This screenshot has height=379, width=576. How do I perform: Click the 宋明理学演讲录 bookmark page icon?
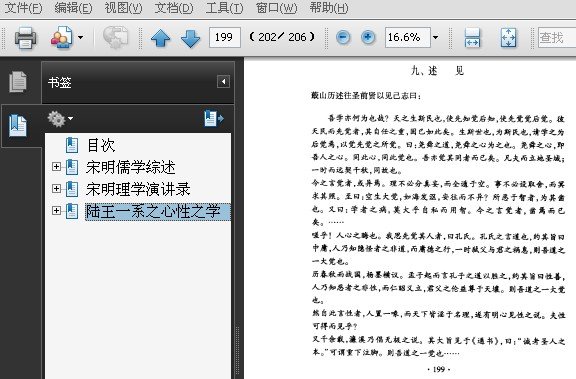72,189
